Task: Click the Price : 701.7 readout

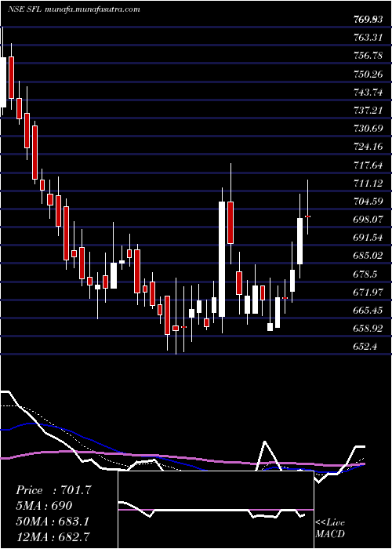Action: click(x=53, y=490)
